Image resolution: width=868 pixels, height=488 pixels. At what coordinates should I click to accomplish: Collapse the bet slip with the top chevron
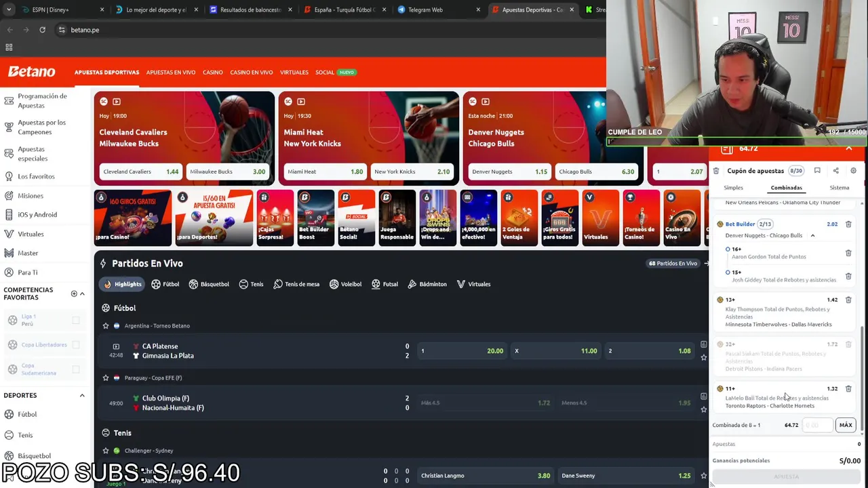[848, 148]
